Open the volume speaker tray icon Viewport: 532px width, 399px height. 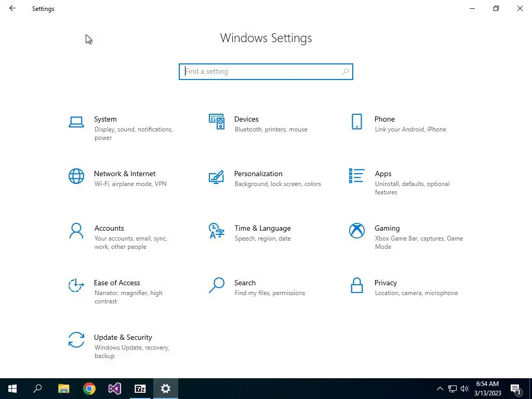click(464, 389)
